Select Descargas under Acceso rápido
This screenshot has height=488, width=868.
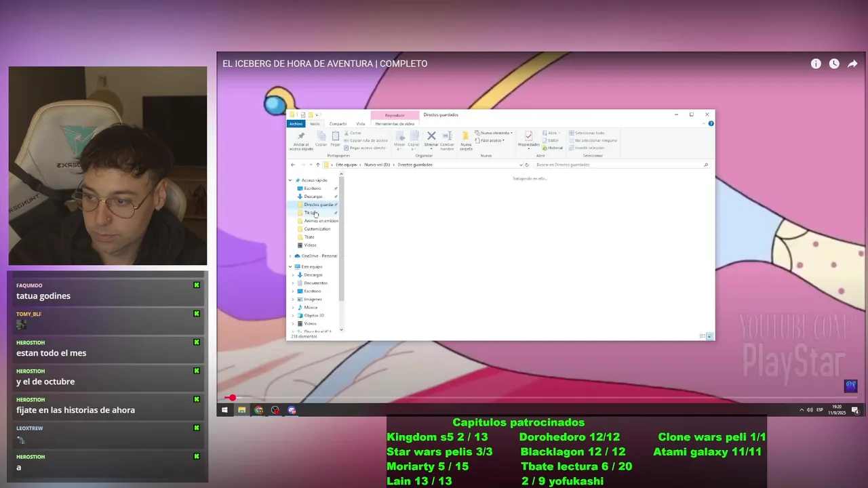click(x=313, y=197)
